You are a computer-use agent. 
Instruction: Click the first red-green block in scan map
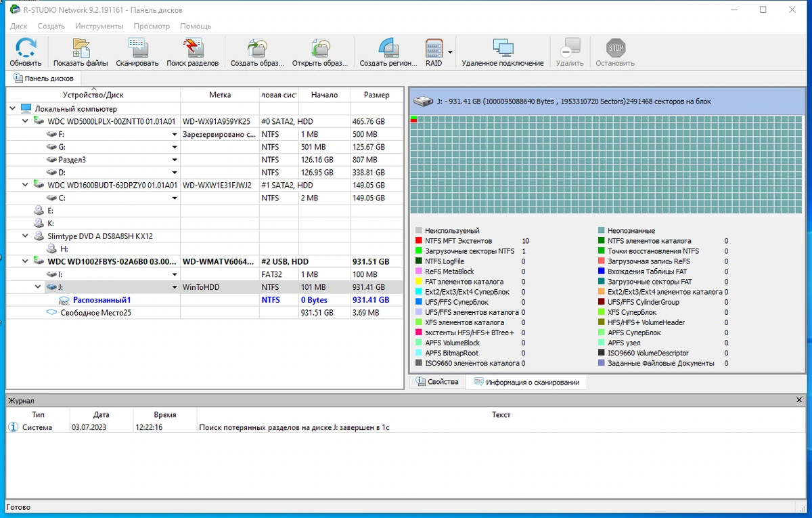414,120
